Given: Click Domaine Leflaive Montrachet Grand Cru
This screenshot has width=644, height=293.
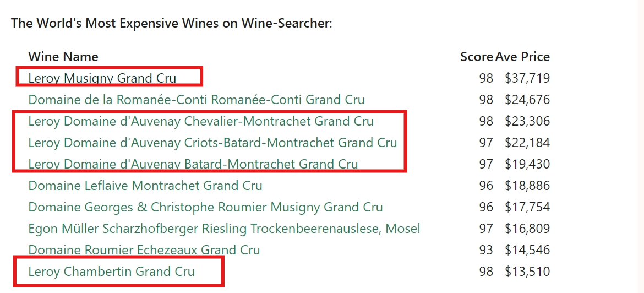Looking at the screenshot, I should point(145,186).
